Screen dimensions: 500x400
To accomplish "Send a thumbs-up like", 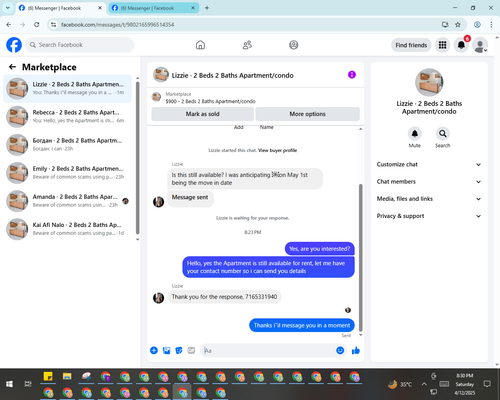I will click(x=356, y=350).
